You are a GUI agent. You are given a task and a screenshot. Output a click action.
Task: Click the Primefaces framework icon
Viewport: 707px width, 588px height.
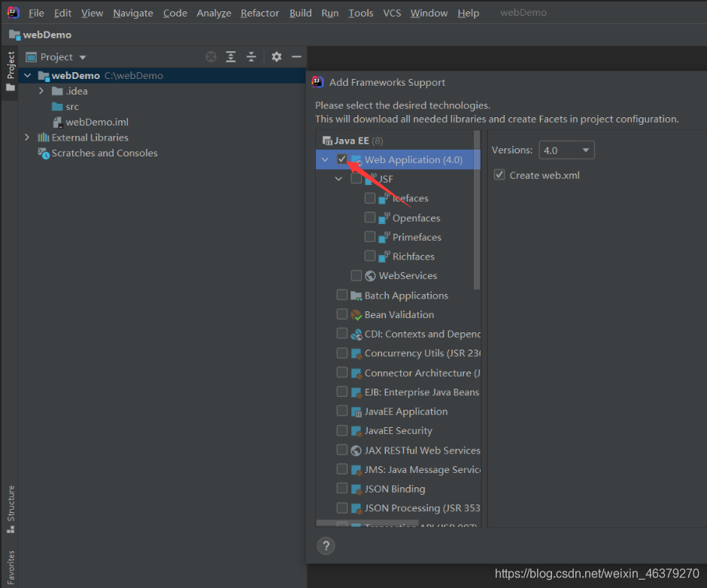(x=384, y=237)
